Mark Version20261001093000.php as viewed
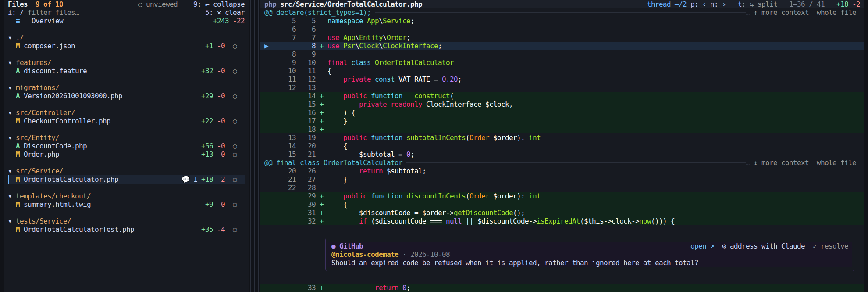Screen dimensions: 868x292 (x=235, y=96)
